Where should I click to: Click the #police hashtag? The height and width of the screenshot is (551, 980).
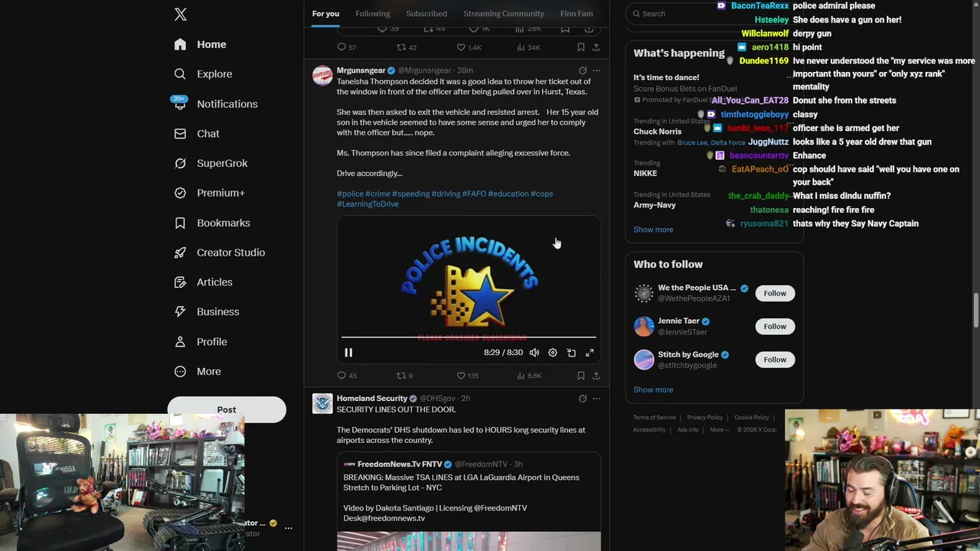click(x=350, y=194)
